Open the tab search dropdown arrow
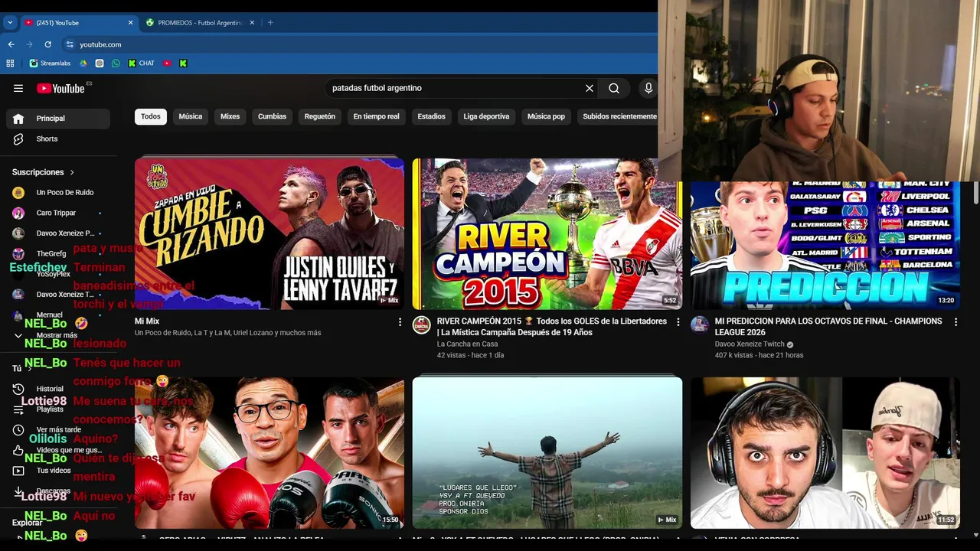This screenshot has height=551, width=980. [10, 23]
